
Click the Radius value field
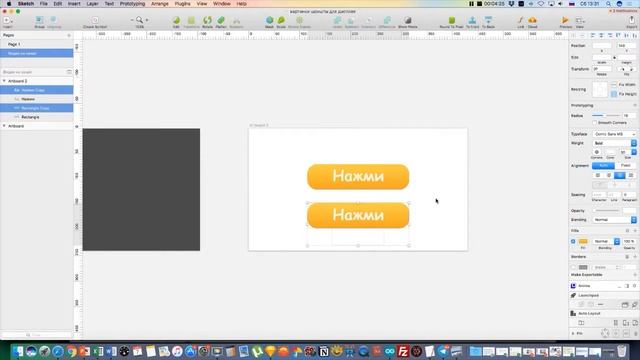pyautogui.click(x=628, y=116)
